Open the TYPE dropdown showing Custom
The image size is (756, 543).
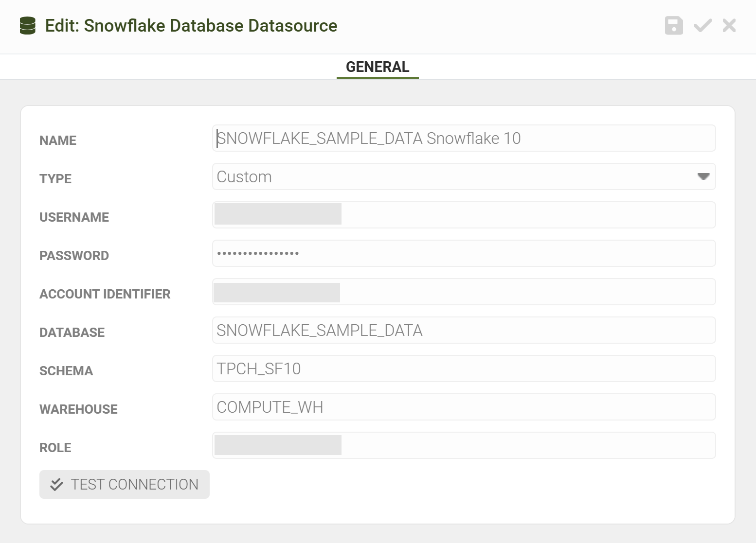(464, 177)
